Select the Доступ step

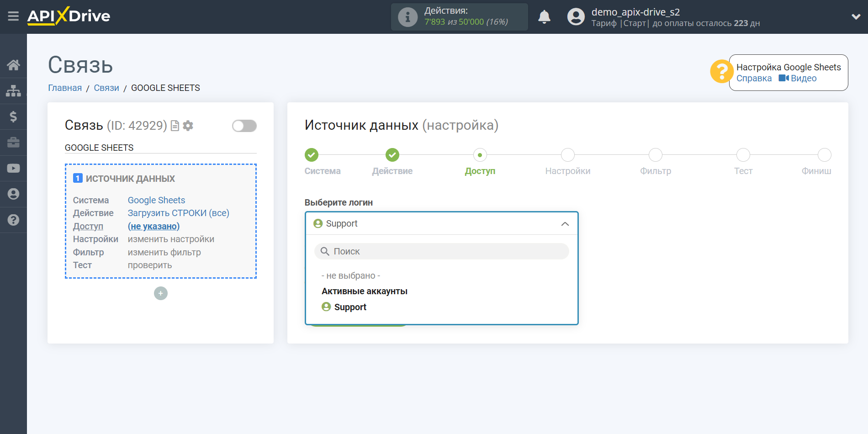pos(480,155)
